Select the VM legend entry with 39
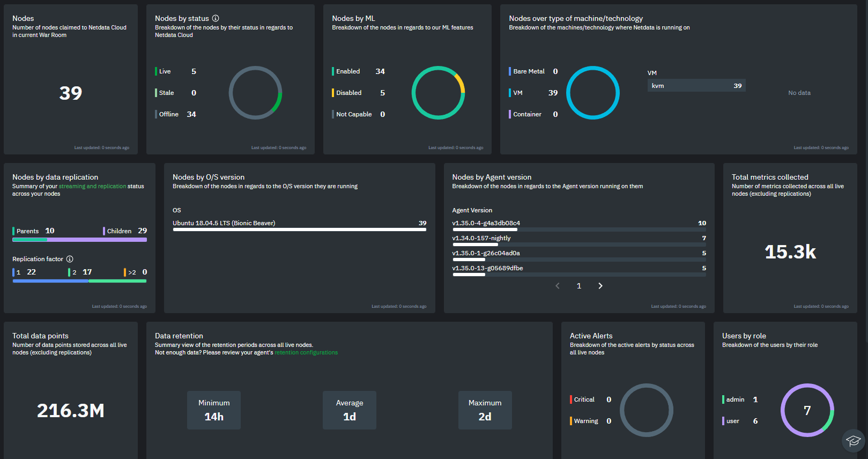Image resolution: width=868 pixels, height=459 pixels. point(533,93)
